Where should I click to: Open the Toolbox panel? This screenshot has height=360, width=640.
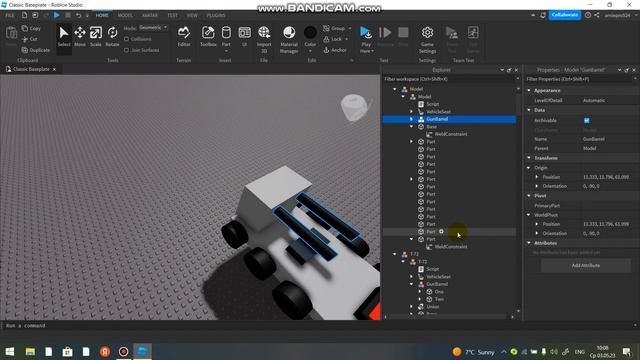coord(208,37)
